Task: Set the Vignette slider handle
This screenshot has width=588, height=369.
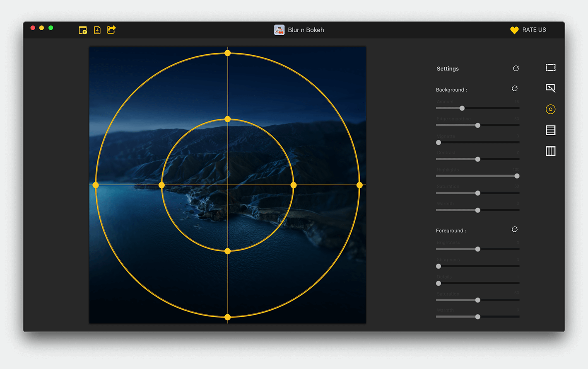Action: coord(439,142)
